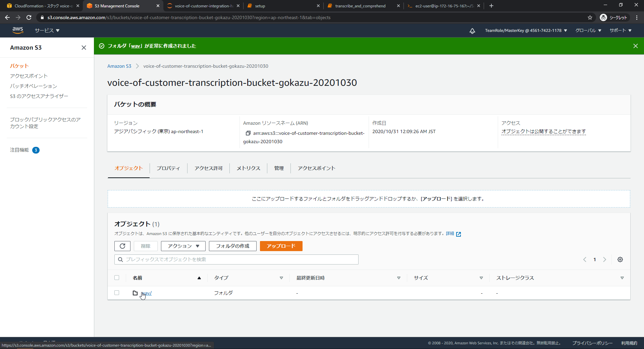The height and width of the screenshot is (349, 644).
Task: Sort objects by ストレージクラス column
Action: (560, 278)
